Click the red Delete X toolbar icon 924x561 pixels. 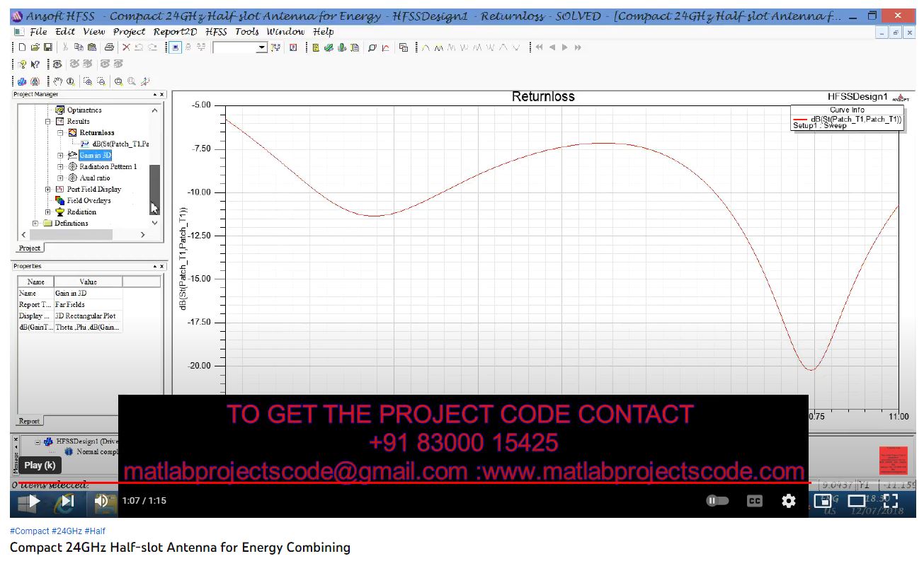click(x=126, y=47)
